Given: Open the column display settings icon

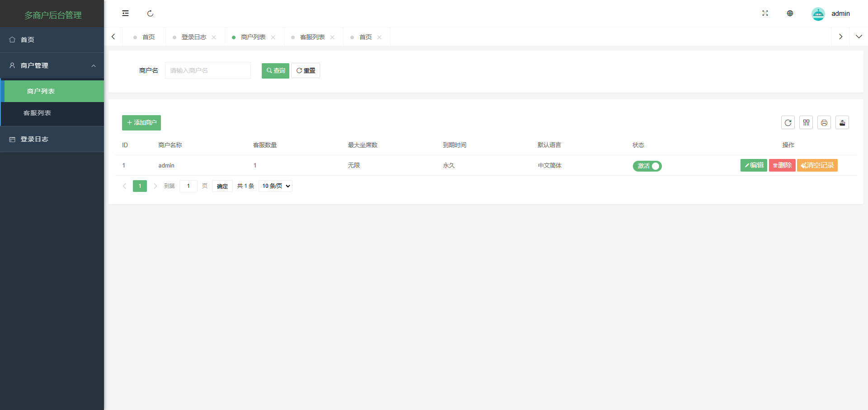Looking at the screenshot, I should 806,122.
